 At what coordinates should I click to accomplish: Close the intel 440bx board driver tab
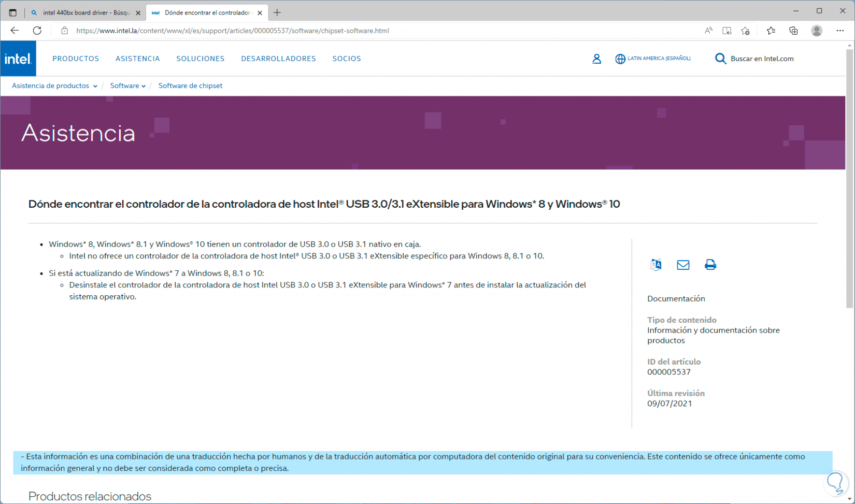coord(138,13)
